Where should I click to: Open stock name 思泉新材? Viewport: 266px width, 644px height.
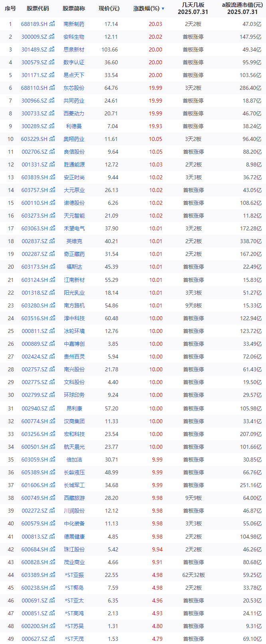tap(74, 50)
